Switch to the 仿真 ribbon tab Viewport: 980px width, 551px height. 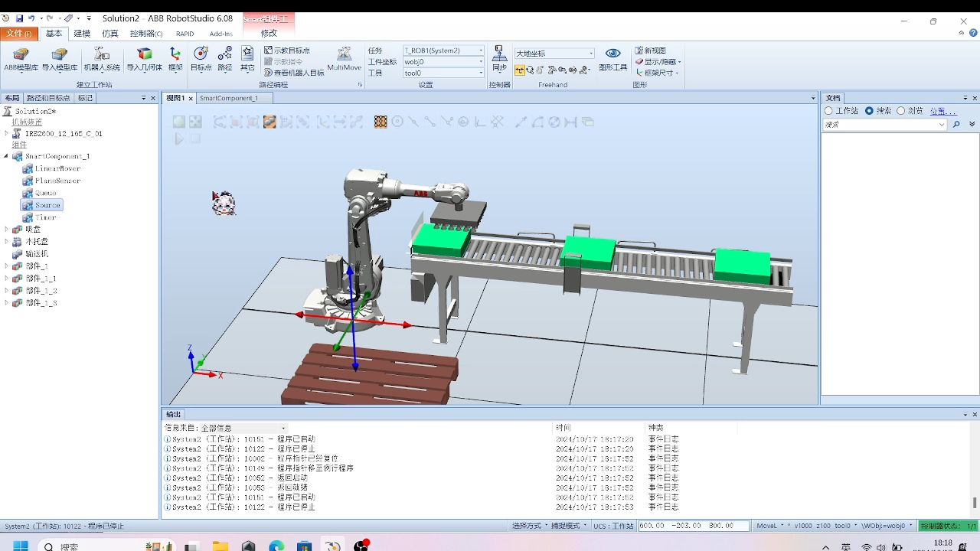click(111, 33)
